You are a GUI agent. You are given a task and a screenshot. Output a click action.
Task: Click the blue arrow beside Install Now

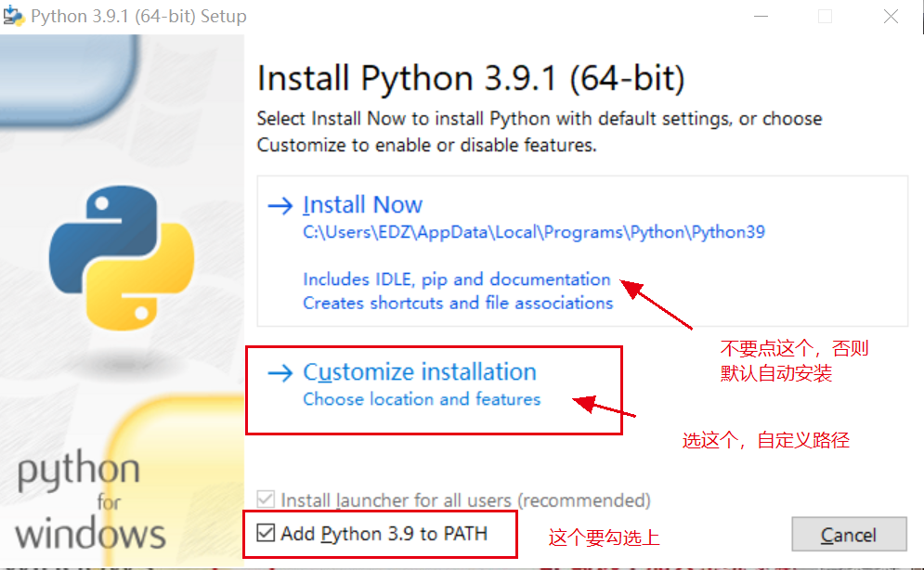point(280,204)
